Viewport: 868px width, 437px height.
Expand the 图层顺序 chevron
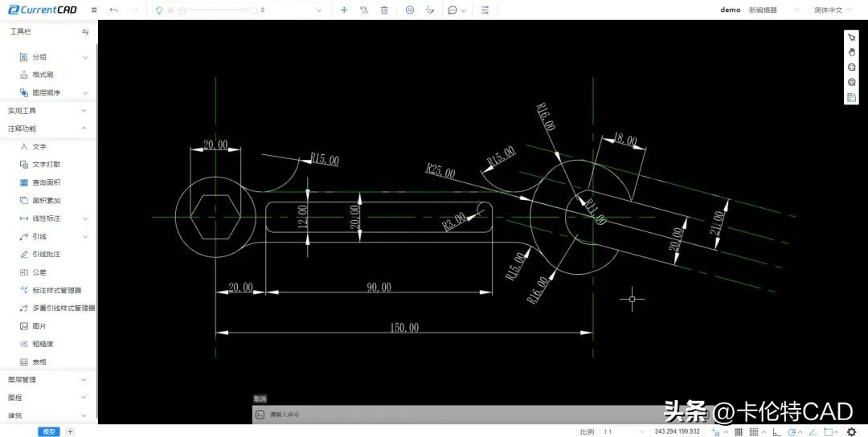(x=85, y=93)
